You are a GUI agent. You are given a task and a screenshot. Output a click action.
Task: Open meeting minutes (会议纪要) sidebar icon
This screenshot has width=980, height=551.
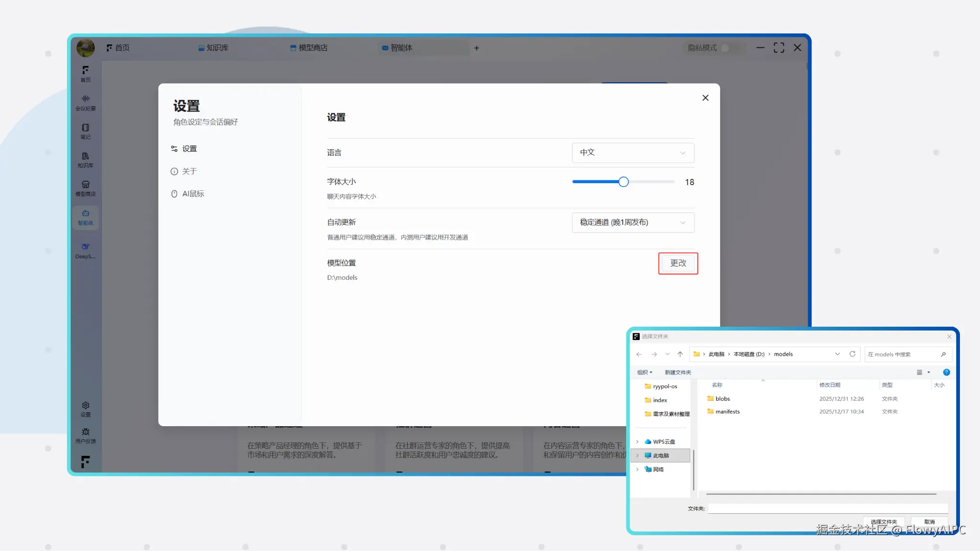coord(85,102)
